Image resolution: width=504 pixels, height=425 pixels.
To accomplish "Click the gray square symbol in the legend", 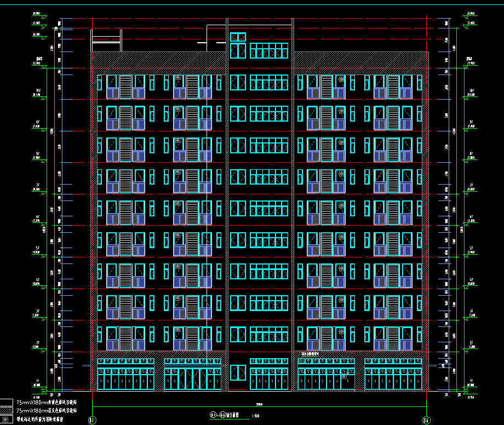I will 6,420.
